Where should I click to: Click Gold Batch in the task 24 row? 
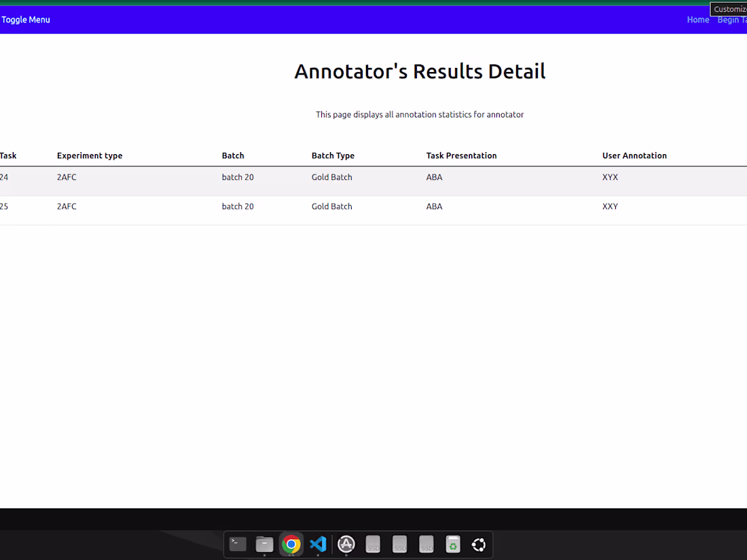click(331, 177)
